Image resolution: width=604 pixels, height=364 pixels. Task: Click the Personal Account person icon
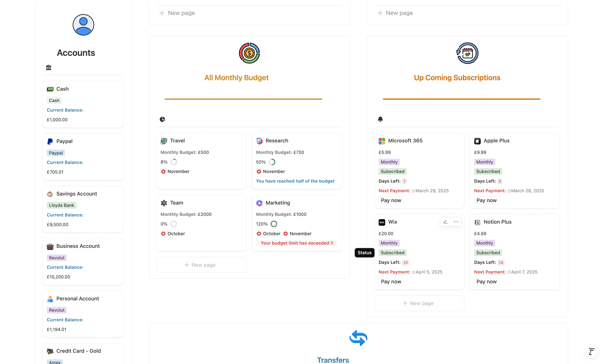point(50,299)
